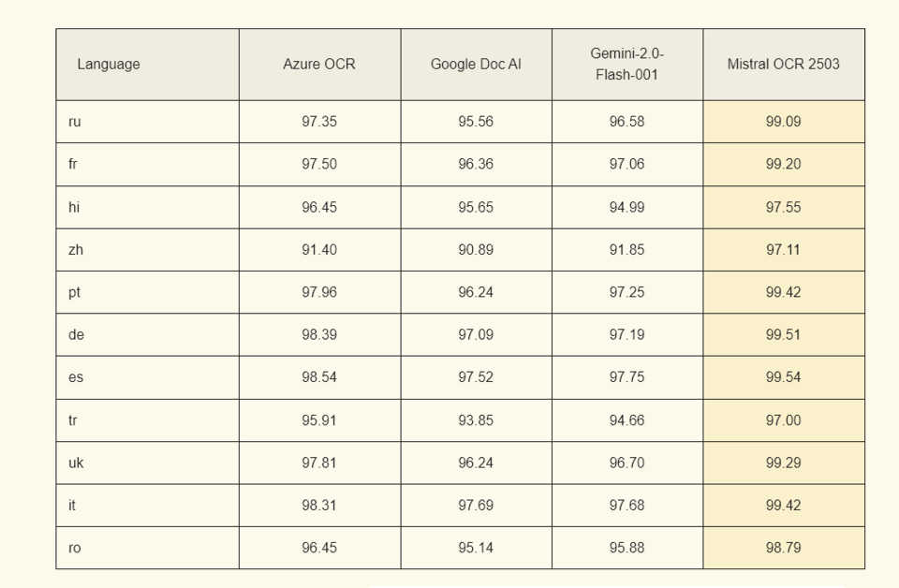Select the Azure OCR value 98.54

pos(319,377)
